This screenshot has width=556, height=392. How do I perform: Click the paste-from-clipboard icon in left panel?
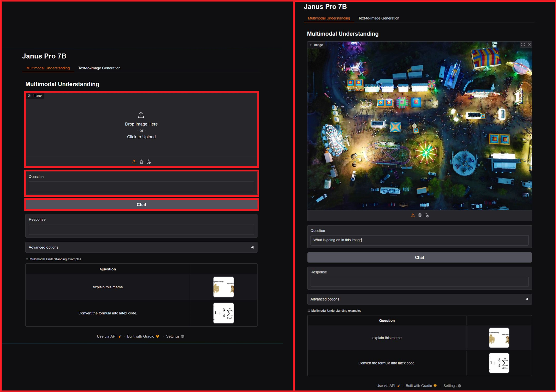coord(149,161)
